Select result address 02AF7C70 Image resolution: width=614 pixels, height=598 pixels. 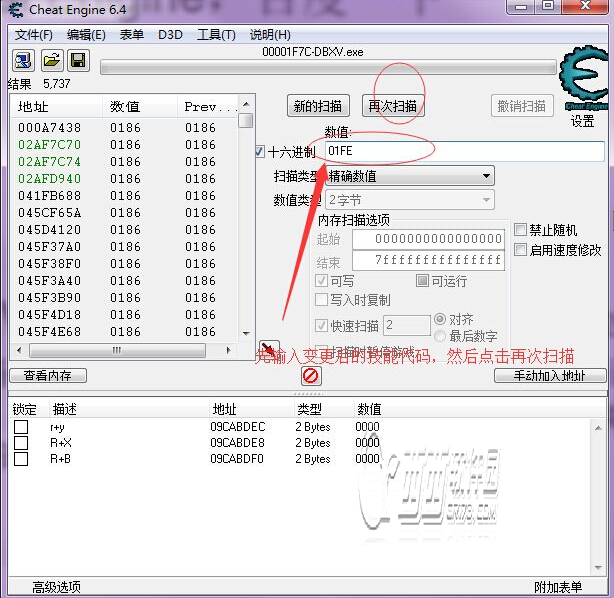[49, 145]
